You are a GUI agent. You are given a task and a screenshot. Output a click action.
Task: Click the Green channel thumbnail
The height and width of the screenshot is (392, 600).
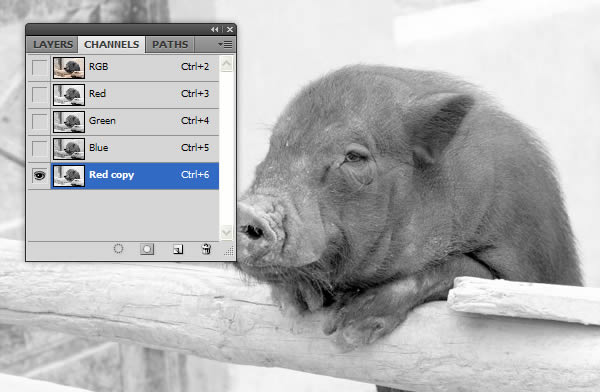(x=69, y=122)
